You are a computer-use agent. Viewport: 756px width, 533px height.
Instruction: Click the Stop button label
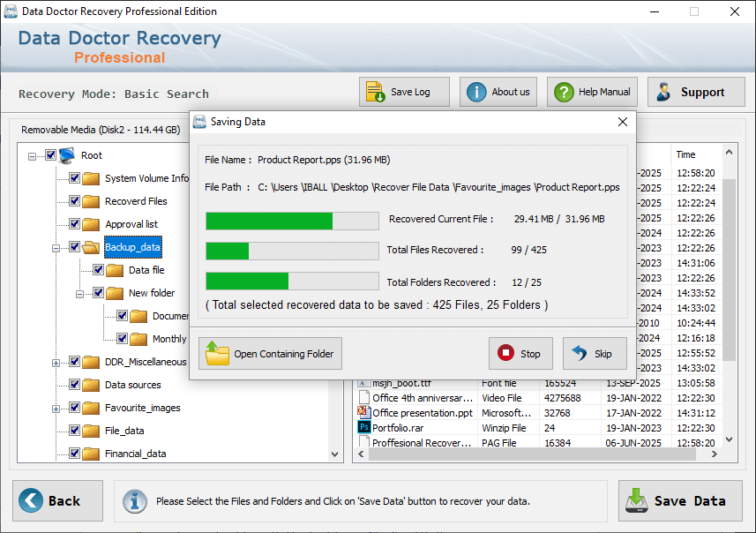[x=530, y=354]
